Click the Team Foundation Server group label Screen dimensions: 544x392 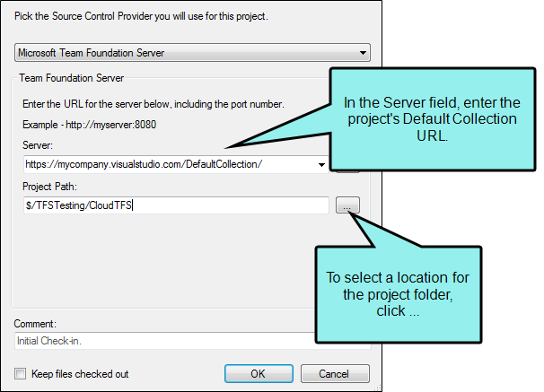tap(72, 78)
